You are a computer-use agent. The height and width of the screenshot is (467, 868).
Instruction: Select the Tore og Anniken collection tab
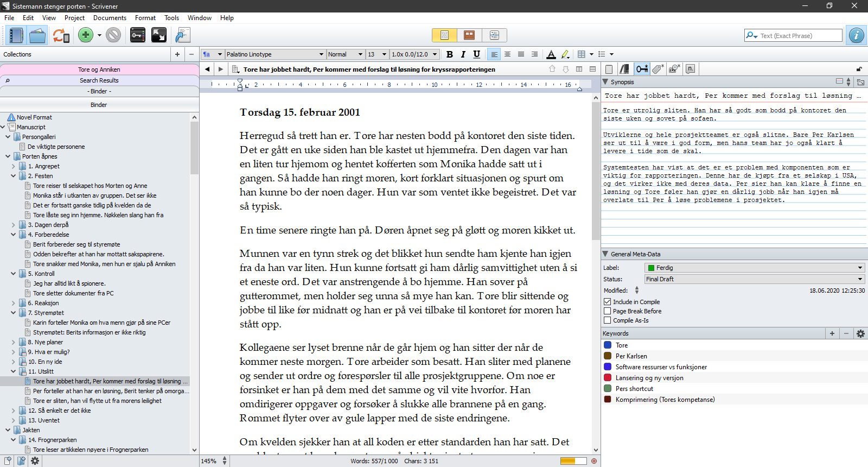click(x=99, y=70)
